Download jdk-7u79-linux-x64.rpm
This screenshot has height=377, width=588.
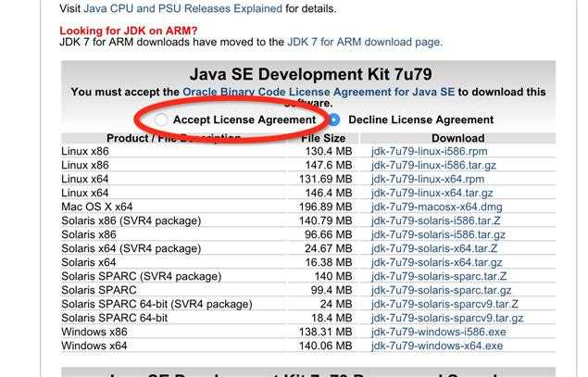tap(428, 179)
